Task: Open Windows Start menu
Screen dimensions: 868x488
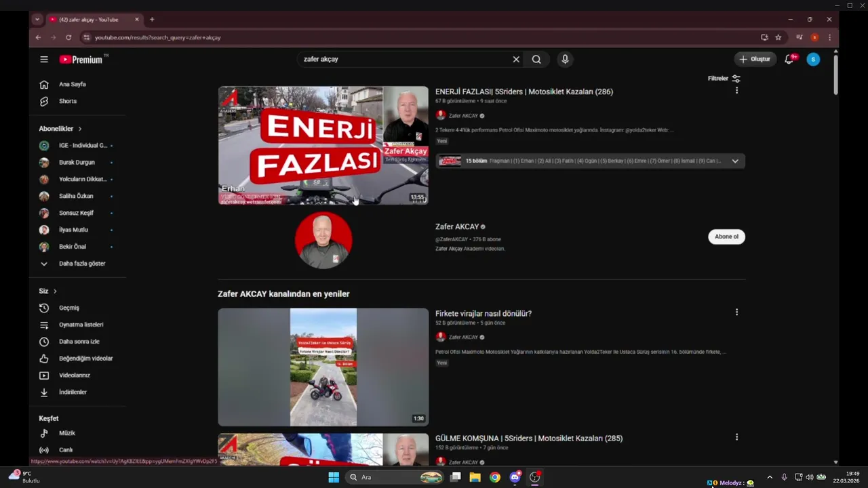Action: [334, 477]
